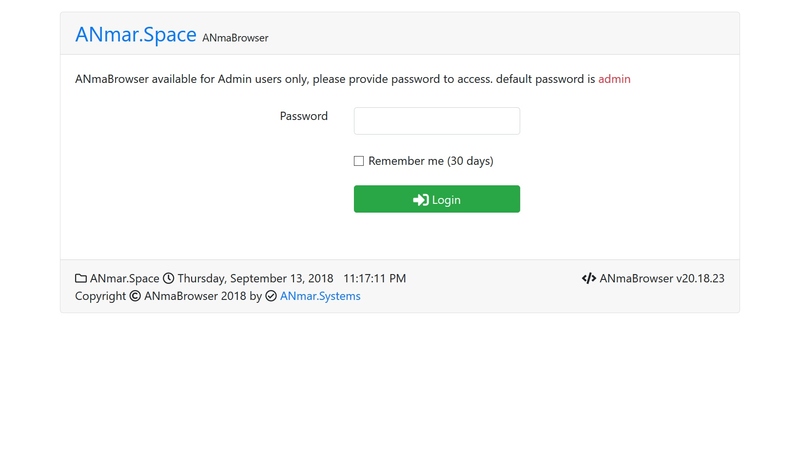Click the ANmaBrowser subtitle in header

point(235,38)
